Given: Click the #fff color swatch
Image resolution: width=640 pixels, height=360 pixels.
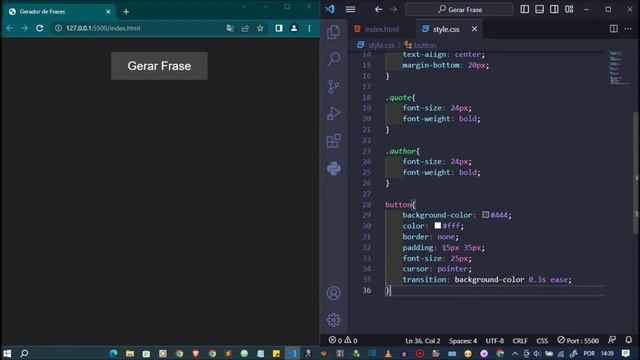Looking at the screenshot, I should 438,225.
